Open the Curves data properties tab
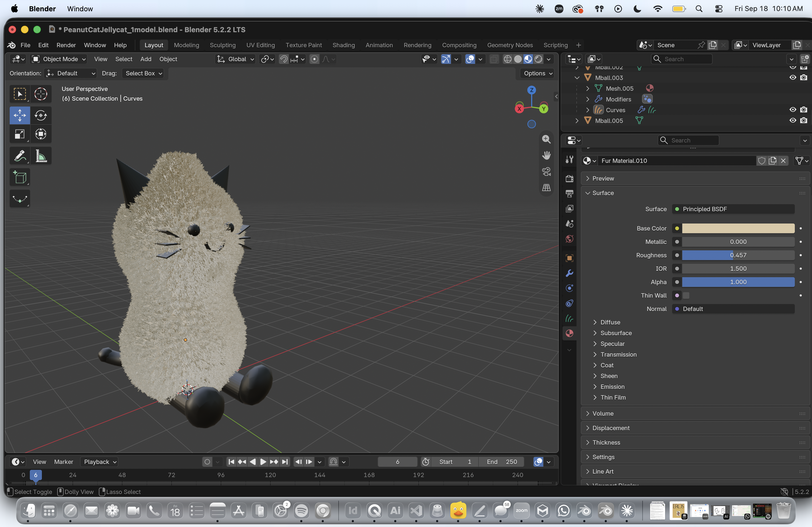 (x=569, y=319)
